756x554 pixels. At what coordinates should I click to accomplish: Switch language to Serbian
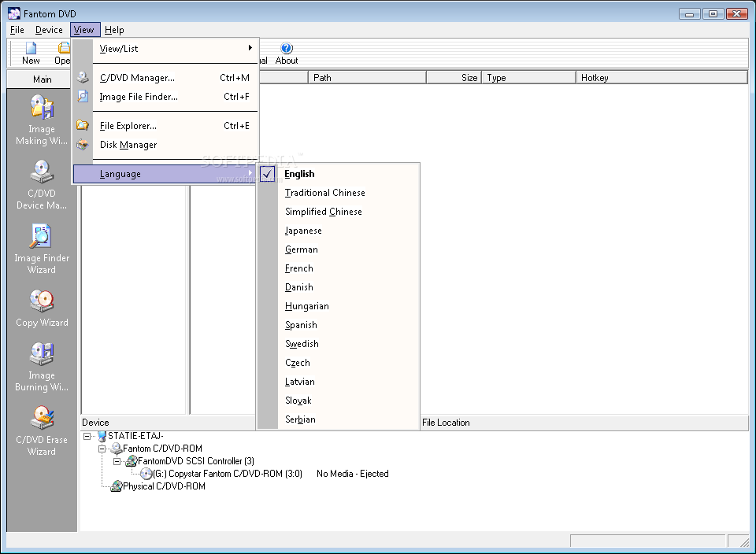tap(338, 419)
